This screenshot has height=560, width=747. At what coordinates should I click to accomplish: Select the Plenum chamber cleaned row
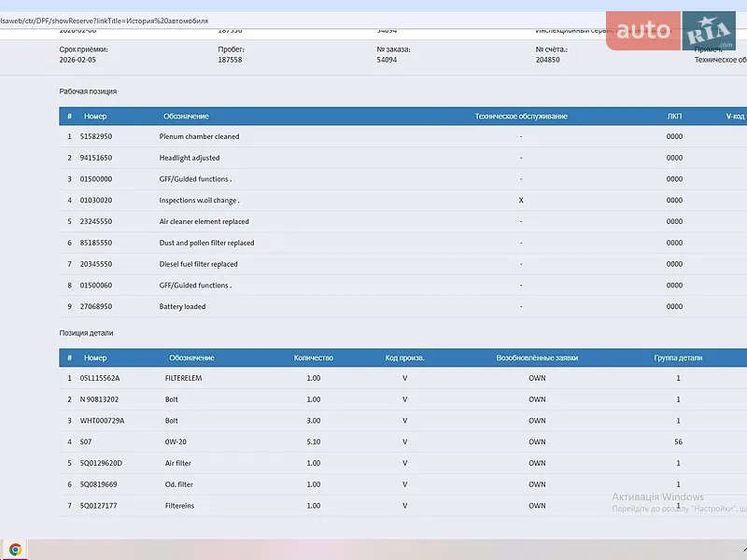[x=403, y=136]
